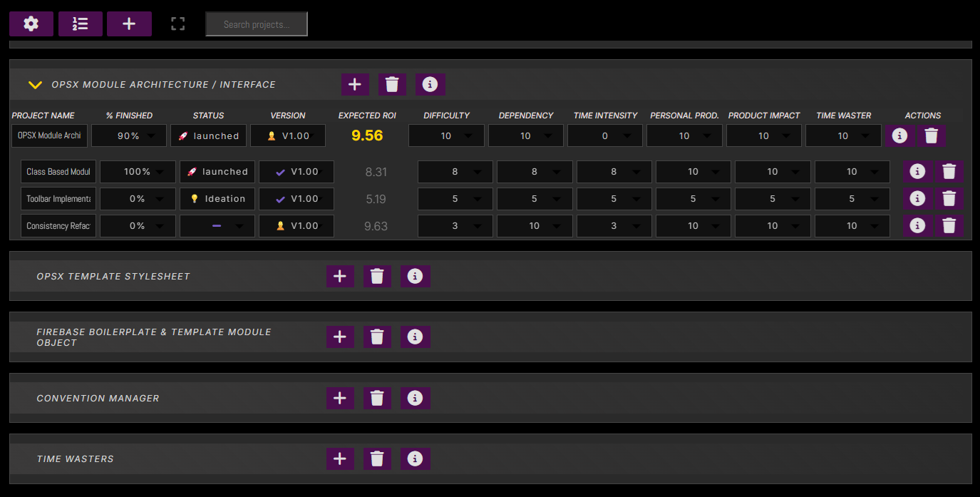The height and width of the screenshot is (497, 980).
Task: Edit the OPSX Module Archi project name field
Action: tap(49, 135)
